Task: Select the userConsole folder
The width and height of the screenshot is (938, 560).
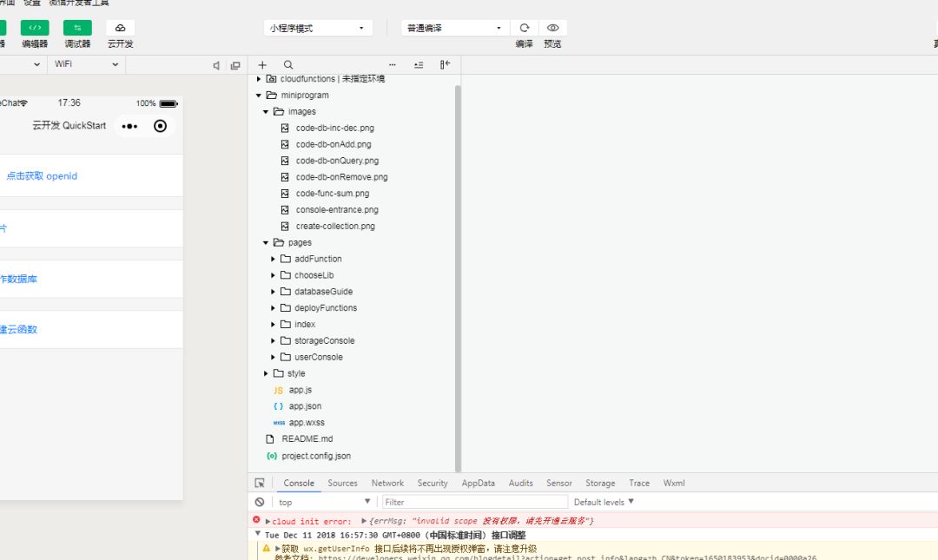Action: pyautogui.click(x=318, y=357)
